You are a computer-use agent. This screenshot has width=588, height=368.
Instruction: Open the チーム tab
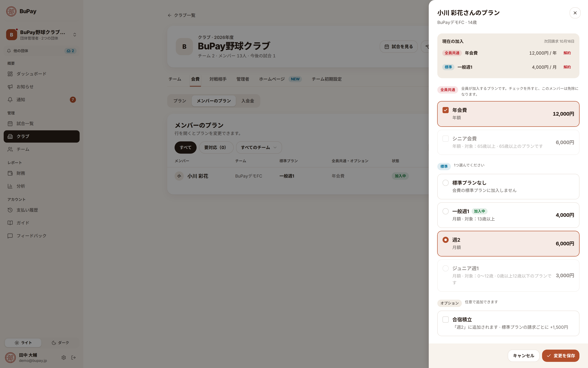coord(175,79)
